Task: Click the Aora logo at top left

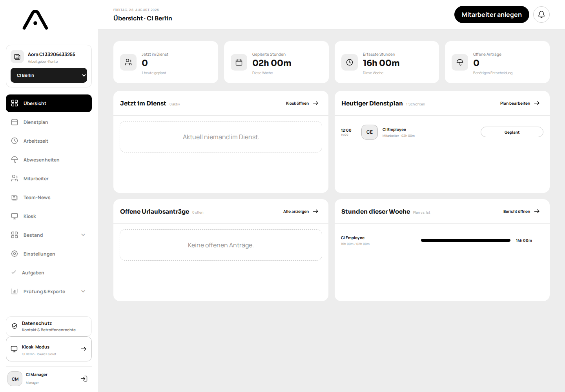Action: (35, 20)
